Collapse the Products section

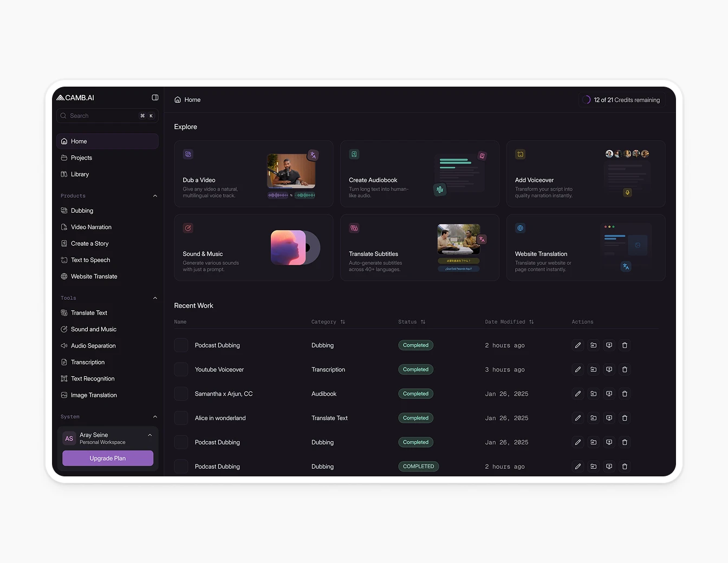pyautogui.click(x=155, y=195)
